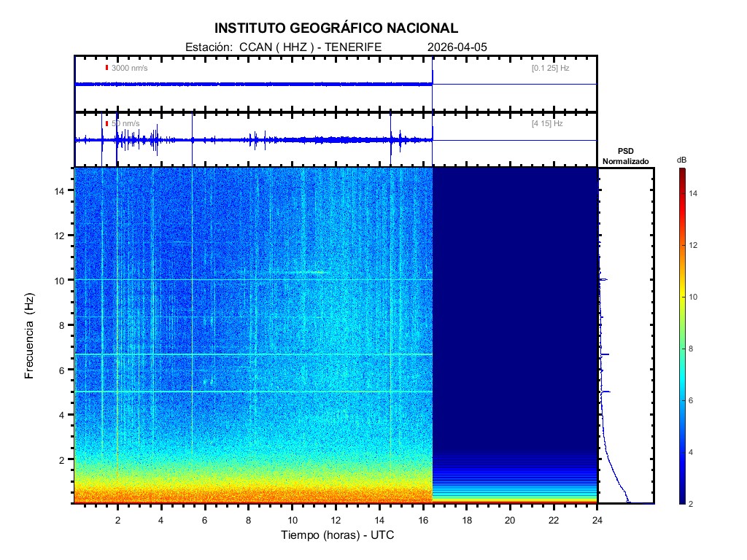Click the Instituto Geográfico Nacional title
The height and width of the screenshot is (560, 747).
(x=336, y=28)
